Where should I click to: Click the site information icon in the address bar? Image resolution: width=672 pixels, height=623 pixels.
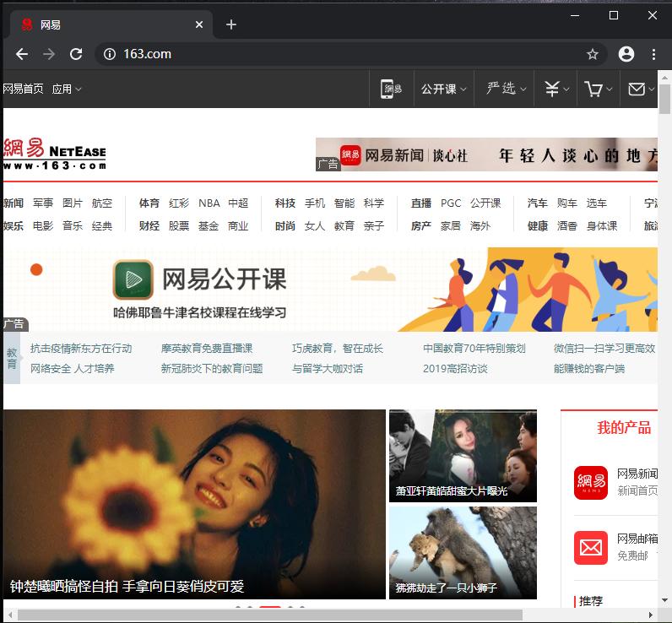tap(110, 54)
